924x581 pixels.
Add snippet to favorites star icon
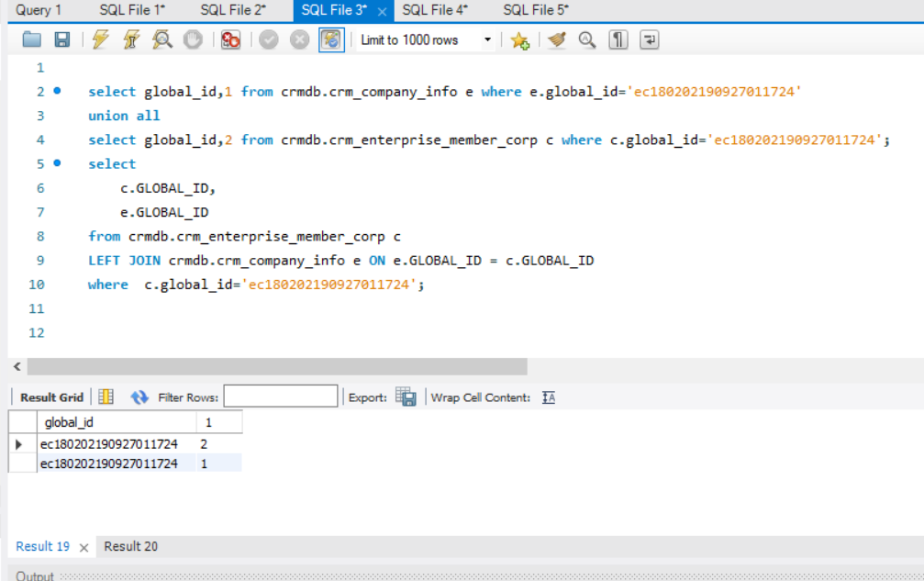pos(519,40)
